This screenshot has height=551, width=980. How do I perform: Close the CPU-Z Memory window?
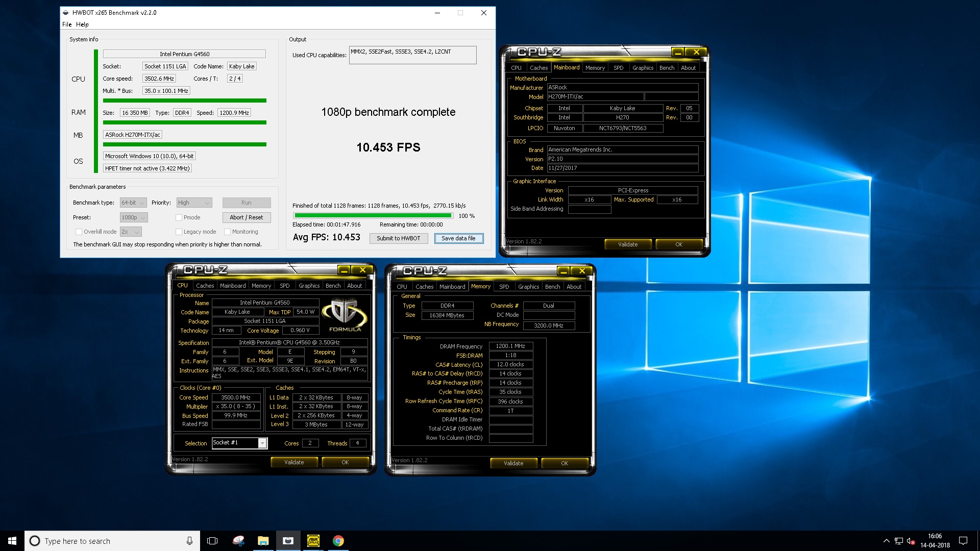pyautogui.click(x=582, y=271)
